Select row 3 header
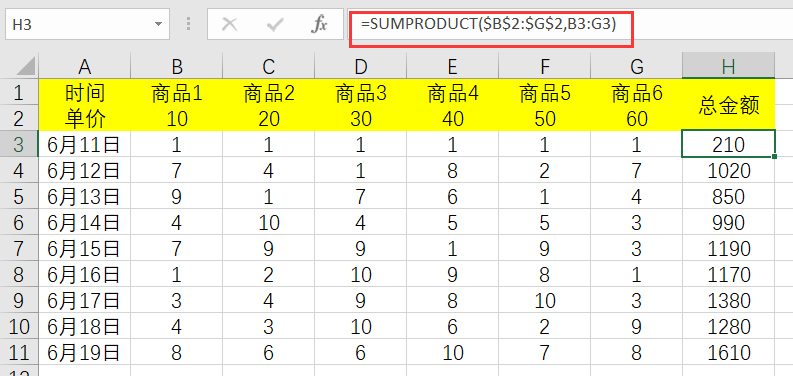Screen dimensions: 793x376 coord(19,144)
